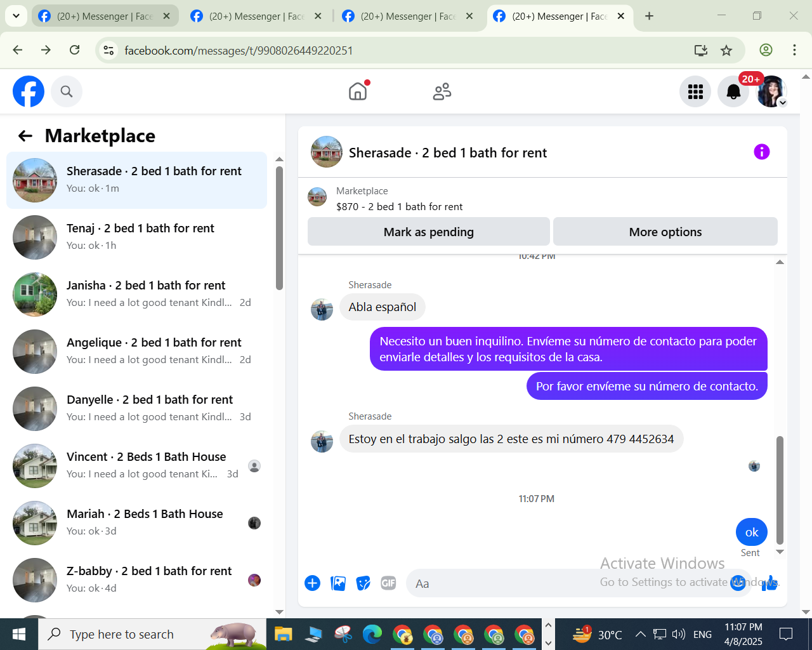This screenshot has width=812, height=650.
Task: Go to the Home feed icon
Action: (358, 91)
